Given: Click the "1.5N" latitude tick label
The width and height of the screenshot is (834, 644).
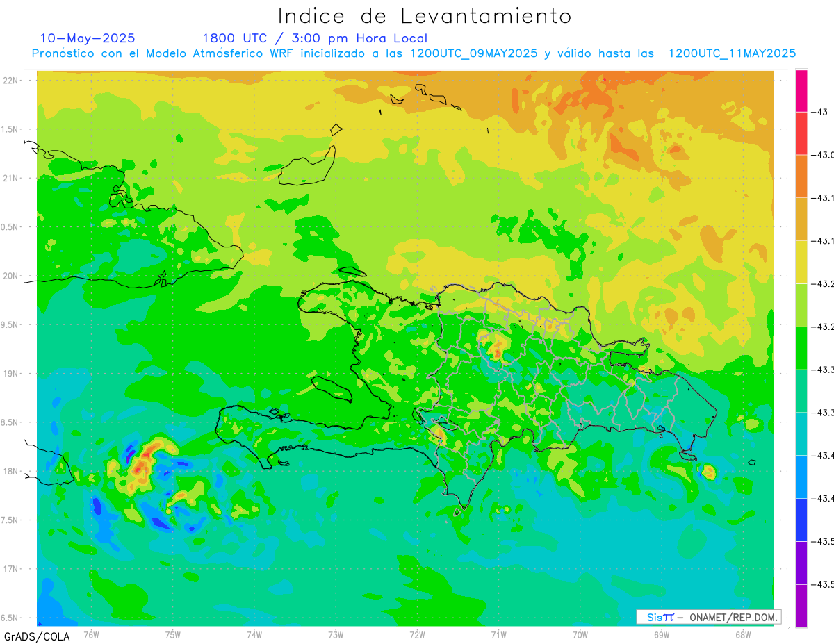Looking at the screenshot, I should 10,129.
